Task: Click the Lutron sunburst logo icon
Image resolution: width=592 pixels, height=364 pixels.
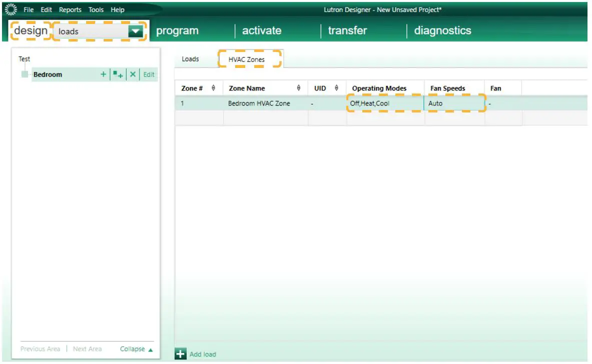Action: pos(11,9)
